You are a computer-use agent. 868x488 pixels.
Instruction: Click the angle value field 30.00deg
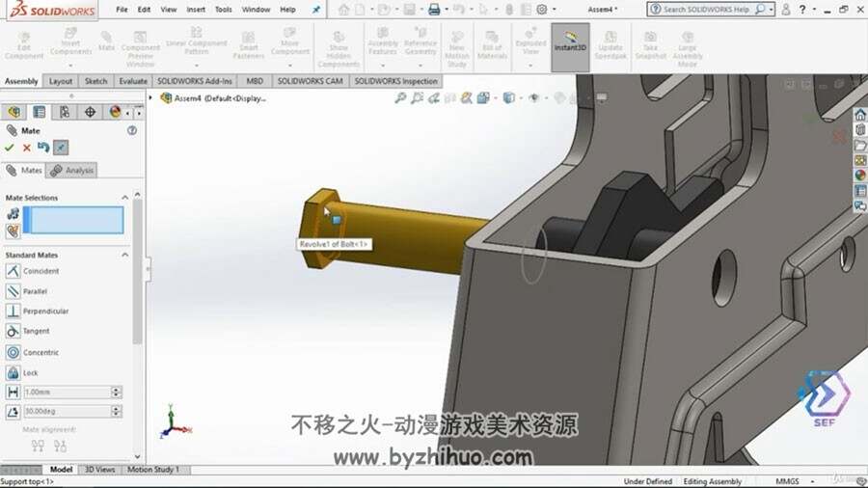[x=67, y=411]
